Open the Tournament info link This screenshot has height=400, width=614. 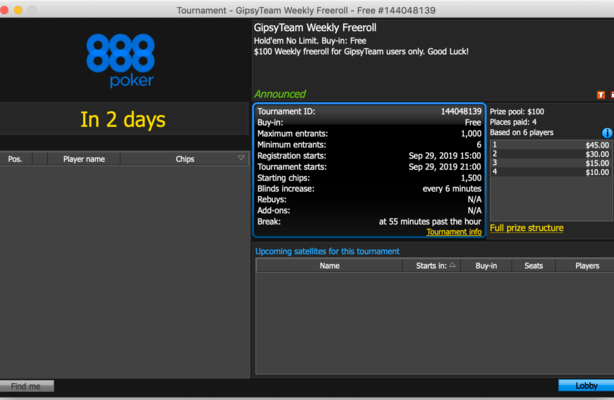pyautogui.click(x=453, y=232)
